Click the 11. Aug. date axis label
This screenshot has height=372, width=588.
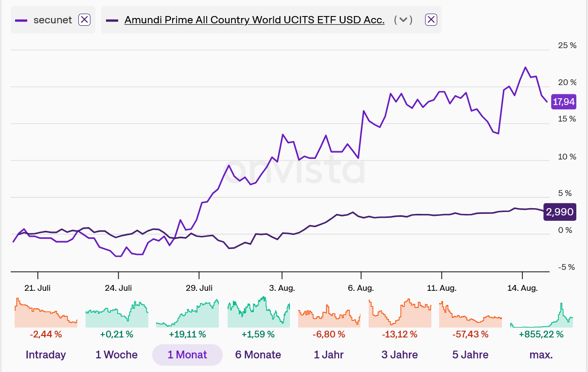click(442, 288)
